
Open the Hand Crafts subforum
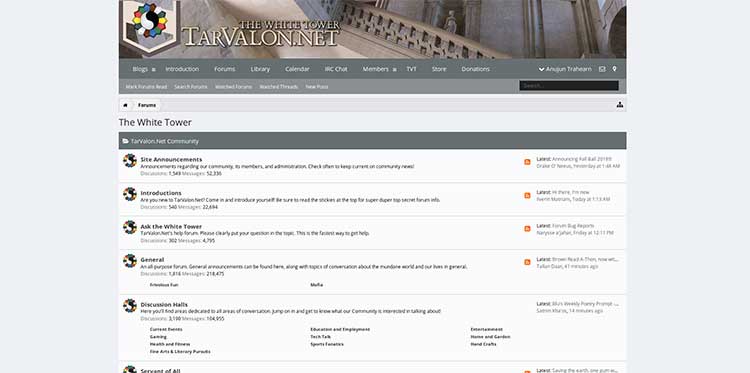(483, 344)
